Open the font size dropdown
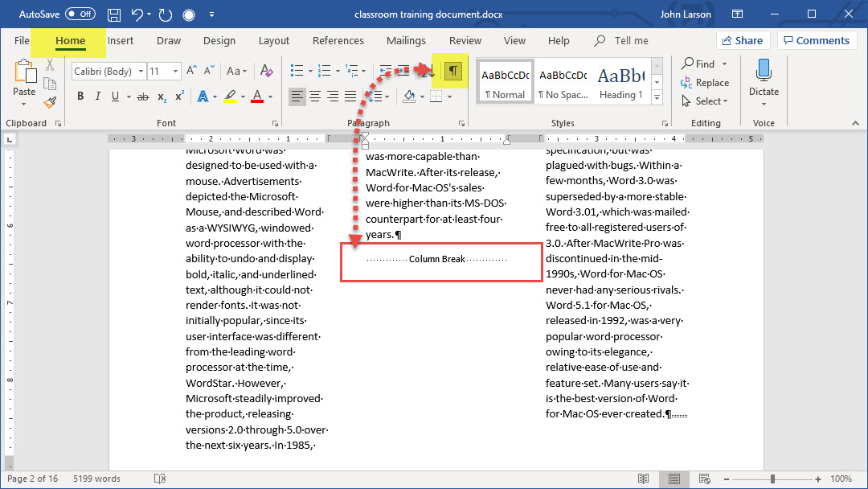The height and width of the screenshot is (489, 868). 176,72
